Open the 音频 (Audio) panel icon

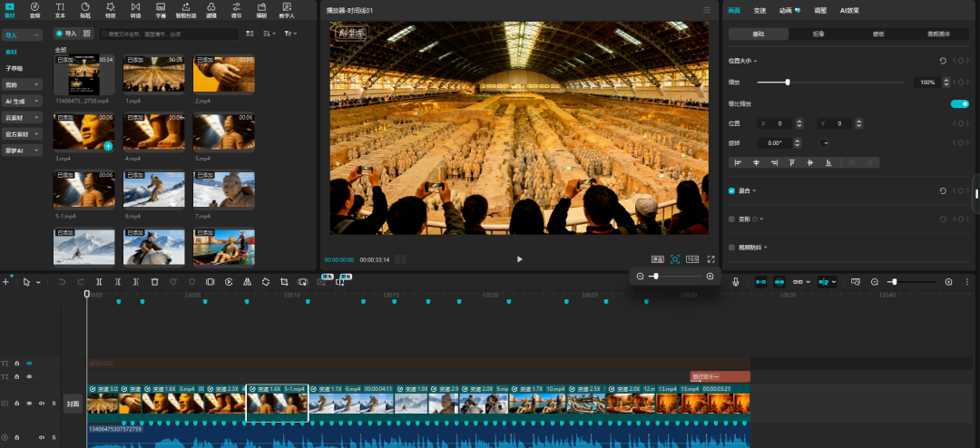tap(34, 10)
